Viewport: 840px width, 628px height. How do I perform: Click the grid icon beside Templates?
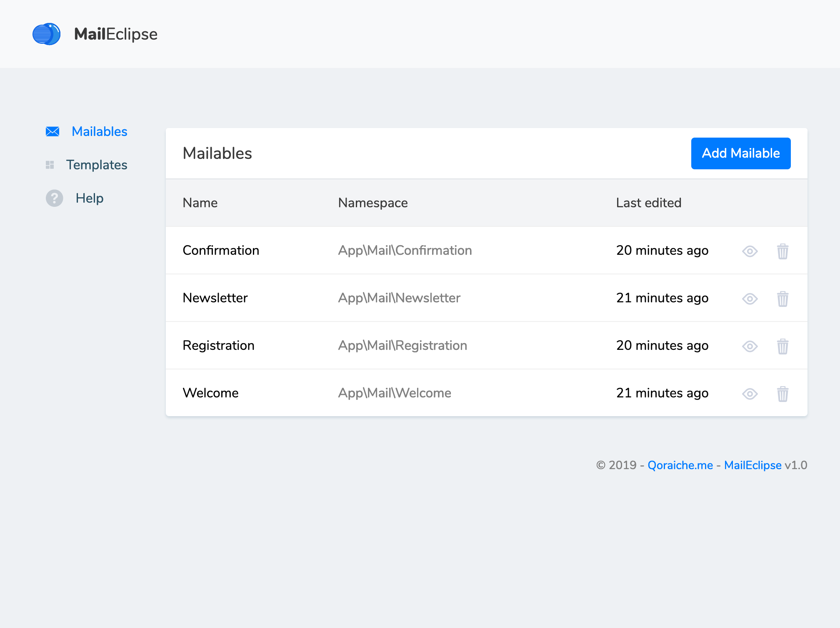coord(50,165)
